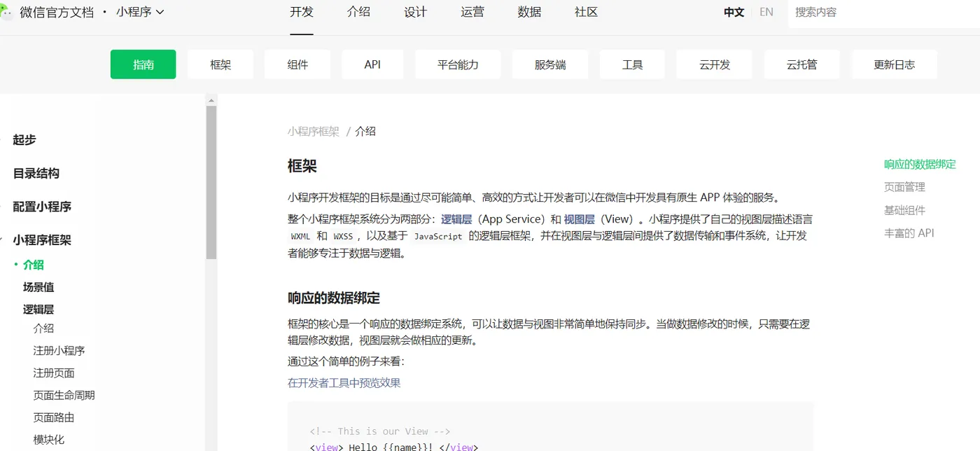Expand the 起步 sidebar section
The height and width of the screenshot is (451, 980).
tap(24, 140)
